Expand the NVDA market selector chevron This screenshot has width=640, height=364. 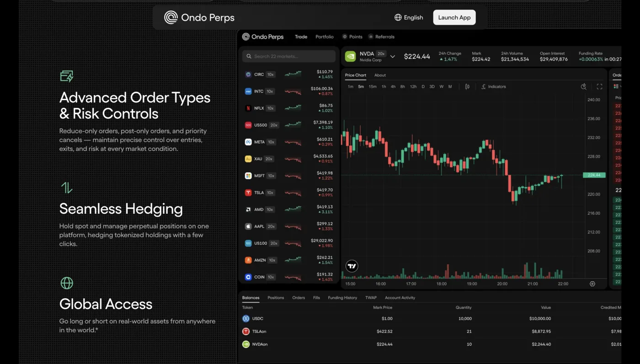pos(392,57)
